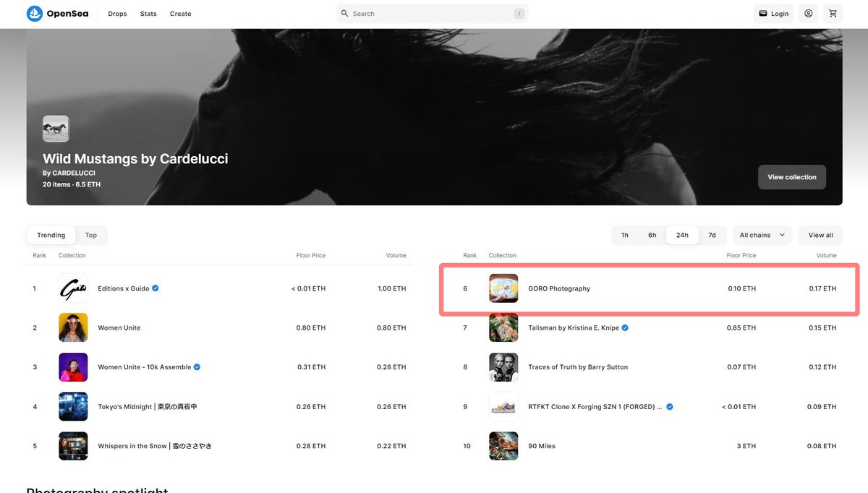Click the 3 ETH floor price value

coord(746,446)
